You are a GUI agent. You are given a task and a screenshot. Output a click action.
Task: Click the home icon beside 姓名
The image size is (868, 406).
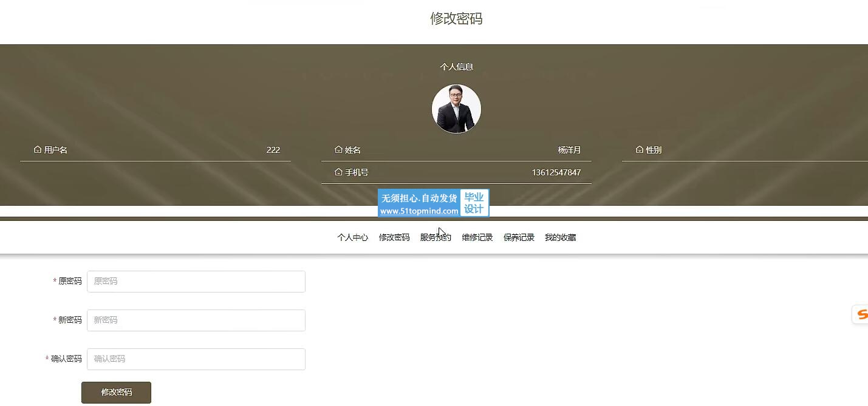point(338,149)
